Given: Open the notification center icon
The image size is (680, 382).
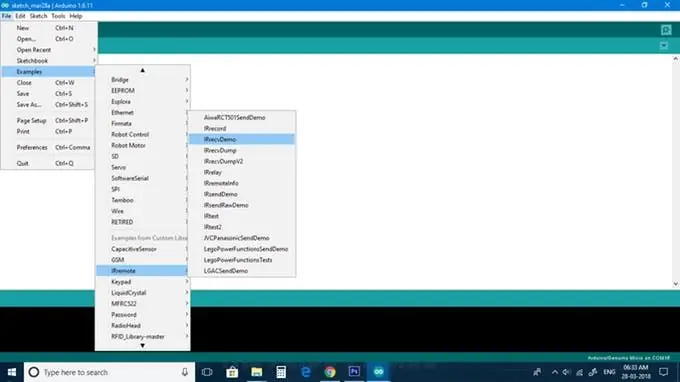Looking at the screenshot, I should (664, 372).
